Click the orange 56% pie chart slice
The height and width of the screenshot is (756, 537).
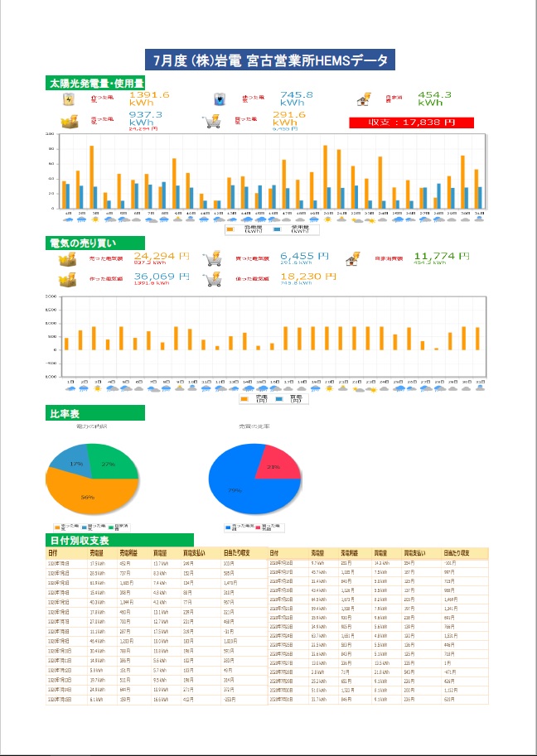click(x=87, y=497)
